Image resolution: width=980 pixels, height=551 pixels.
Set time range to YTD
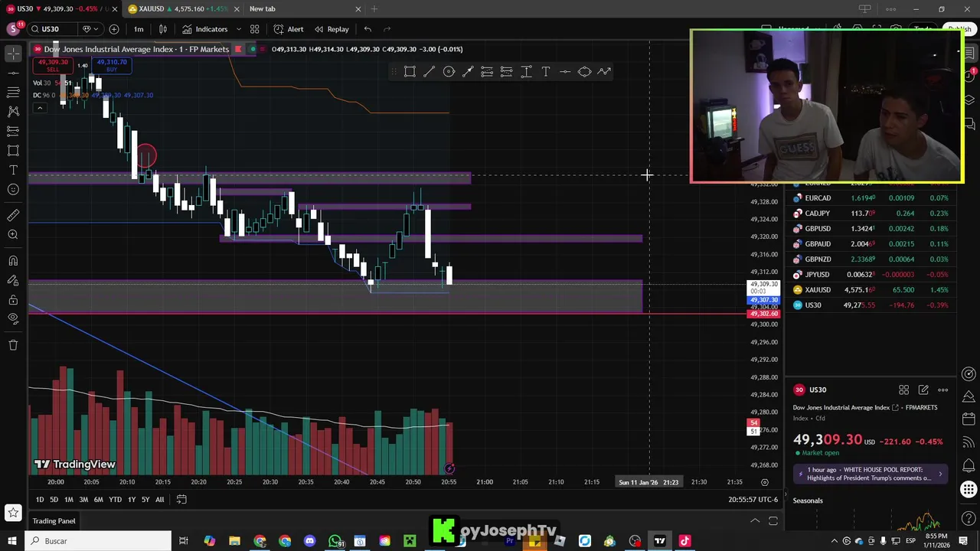[x=115, y=500]
